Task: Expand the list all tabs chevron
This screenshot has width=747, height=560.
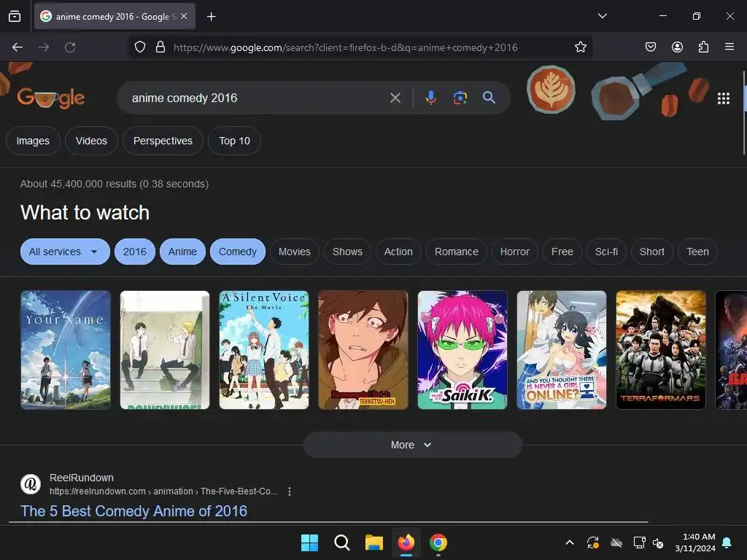Action: (x=602, y=16)
